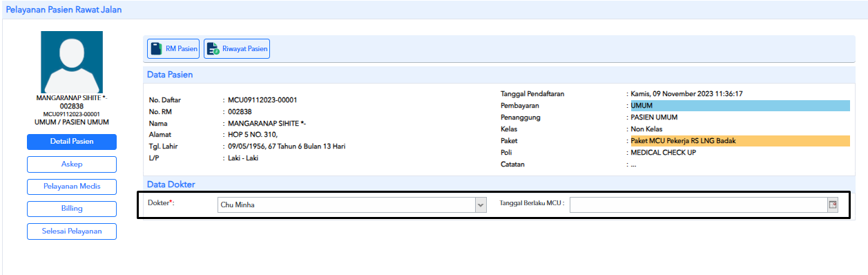Open the Askep menu
The width and height of the screenshot is (868, 275).
click(x=72, y=164)
